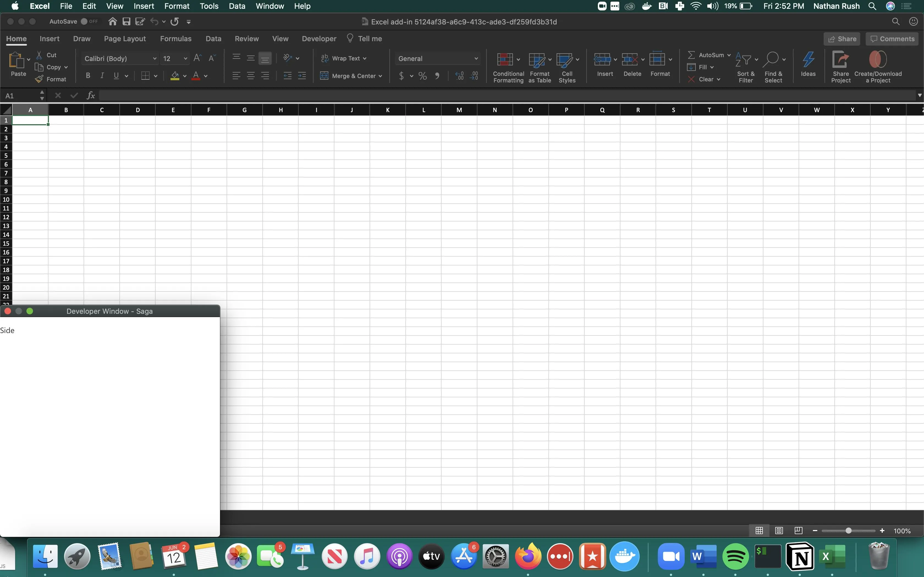Click the Save disk icon in toolbar
The height and width of the screenshot is (577, 924).
click(127, 22)
